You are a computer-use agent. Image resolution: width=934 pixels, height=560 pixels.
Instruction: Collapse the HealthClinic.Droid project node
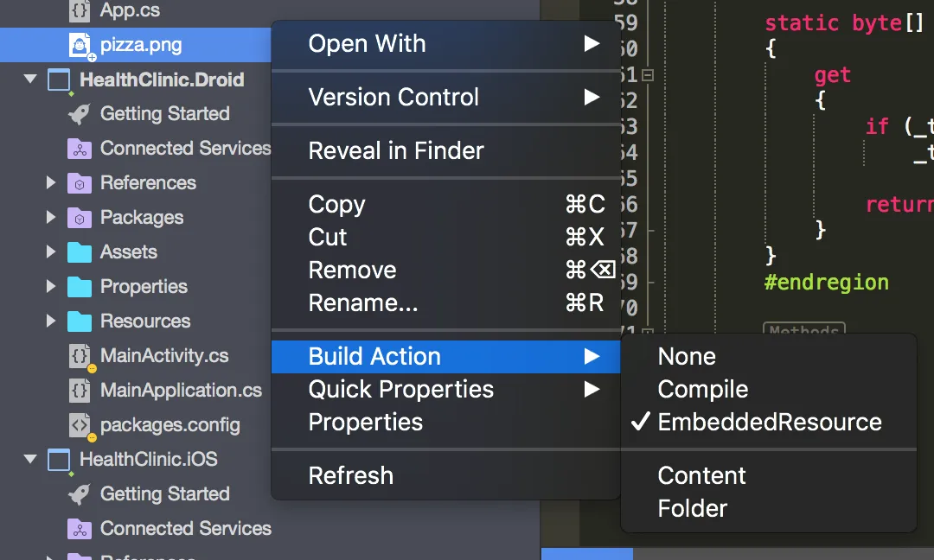(x=31, y=80)
